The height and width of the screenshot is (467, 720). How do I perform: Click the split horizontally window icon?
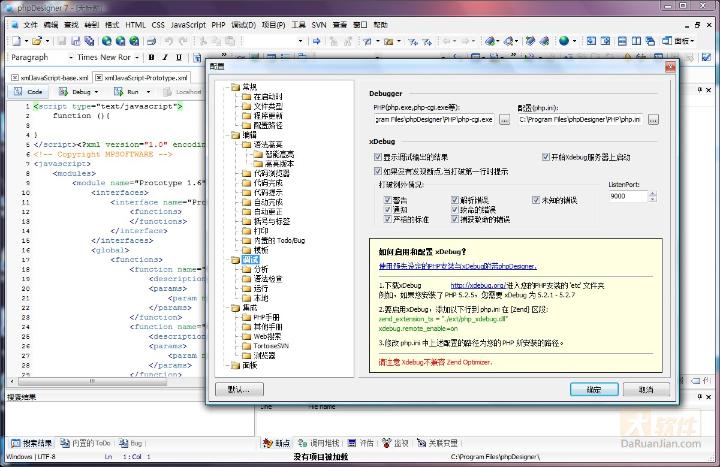tap(622, 41)
